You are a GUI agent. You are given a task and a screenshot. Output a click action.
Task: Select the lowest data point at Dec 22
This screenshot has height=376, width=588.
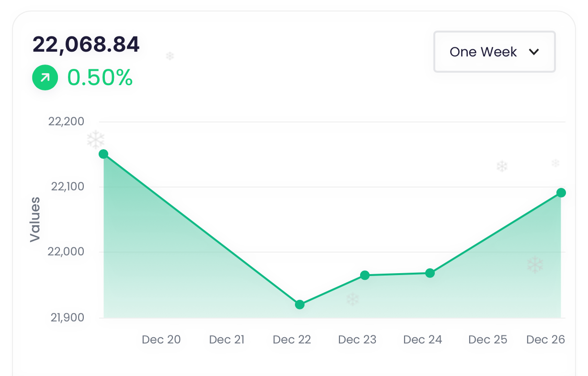tap(300, 305)
